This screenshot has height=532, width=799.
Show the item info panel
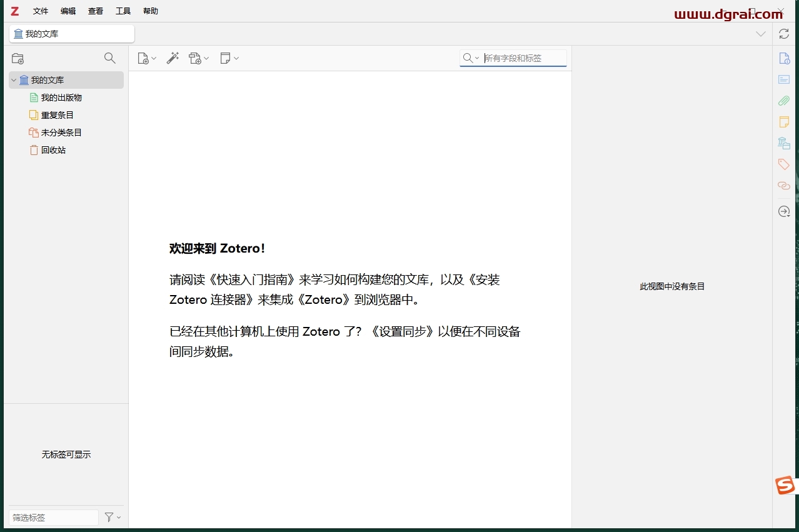click(x=784, y=58)
